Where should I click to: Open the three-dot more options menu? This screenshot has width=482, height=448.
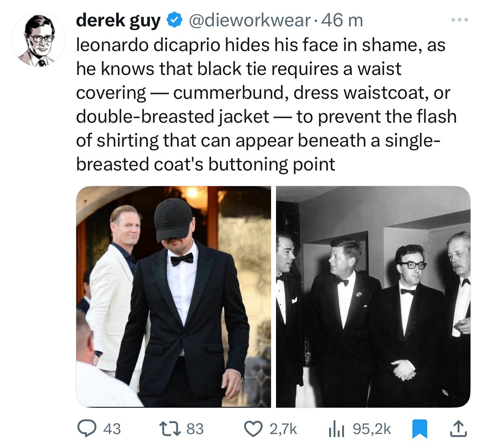coord(459,20)
